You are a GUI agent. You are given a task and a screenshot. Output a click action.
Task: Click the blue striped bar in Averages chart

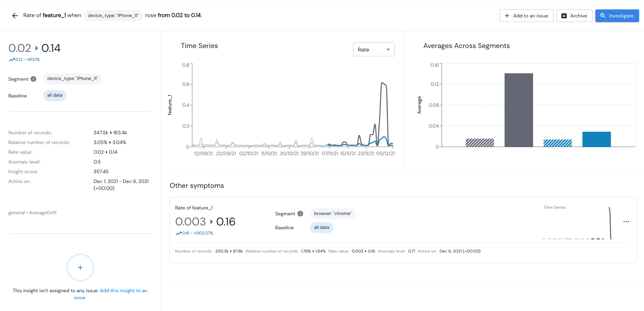point(557,143)
